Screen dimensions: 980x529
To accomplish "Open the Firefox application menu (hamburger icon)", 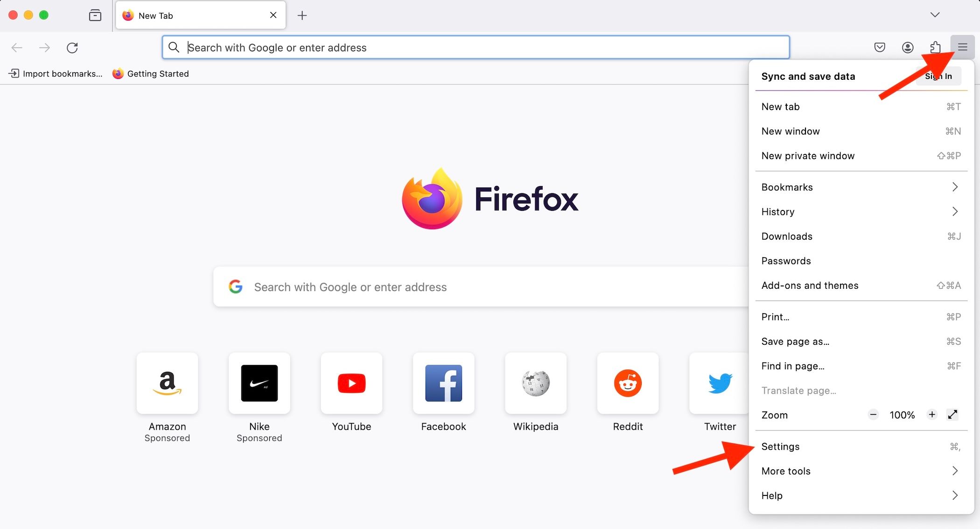I will [x=962, y=47].
